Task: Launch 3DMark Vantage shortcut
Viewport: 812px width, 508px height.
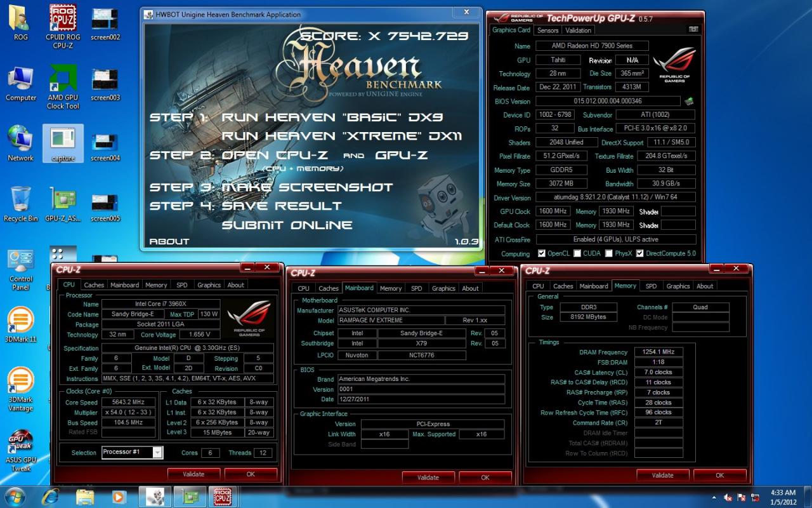Action: click(21, 390)
